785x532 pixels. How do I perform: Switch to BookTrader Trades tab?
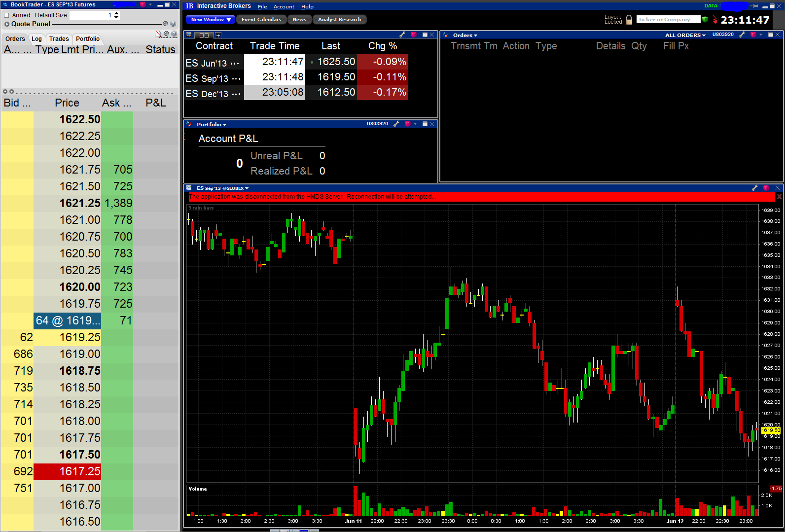[x=59, y=39]
